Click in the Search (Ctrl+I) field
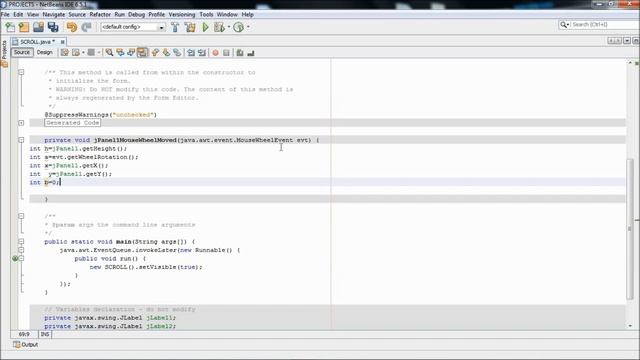This screenshot has width=640, height=360. [605, 25]
